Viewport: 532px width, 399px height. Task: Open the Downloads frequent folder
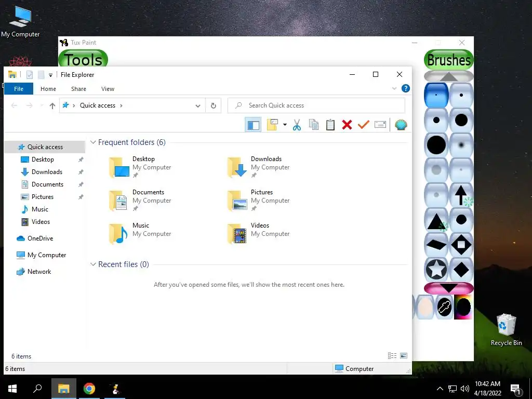[258, 167]
